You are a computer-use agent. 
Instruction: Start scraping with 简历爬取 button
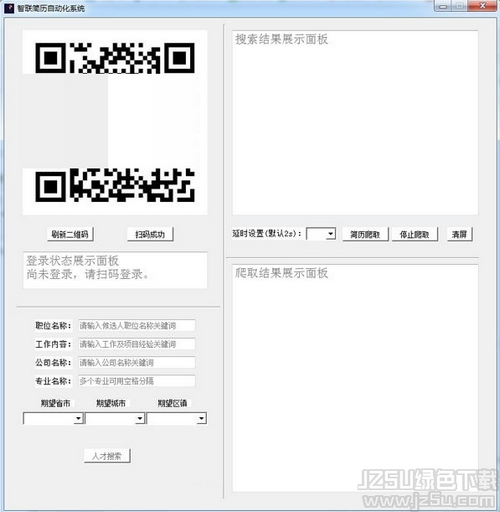pos(365,234)
